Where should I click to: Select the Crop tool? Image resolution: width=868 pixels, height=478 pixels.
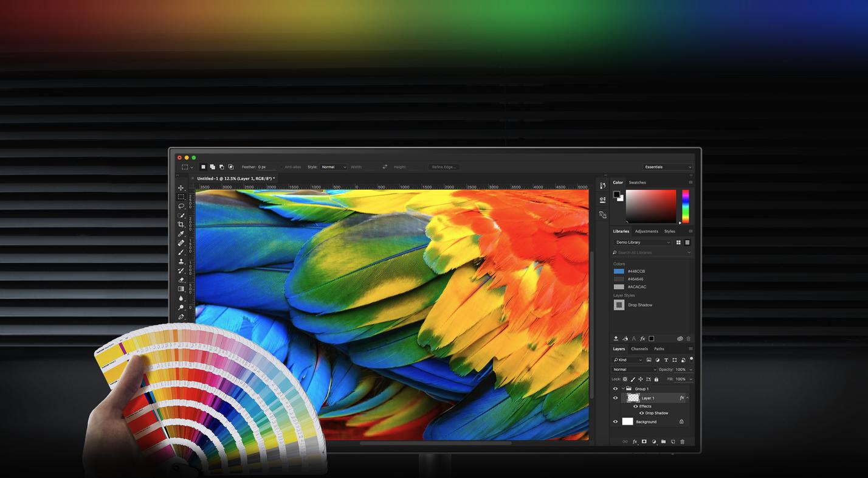tap(181, 224)
